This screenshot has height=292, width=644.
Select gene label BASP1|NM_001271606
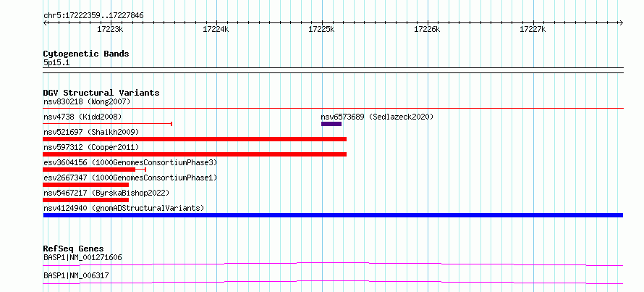82,257
